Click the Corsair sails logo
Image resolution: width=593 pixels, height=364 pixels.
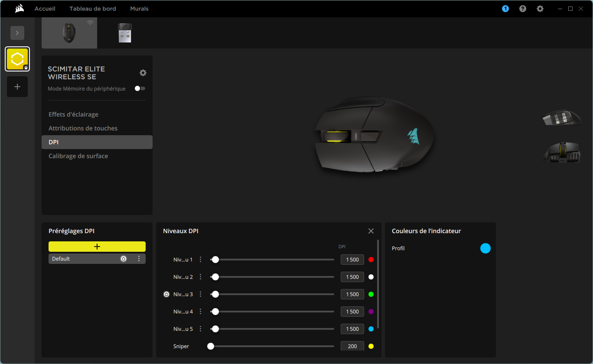[x=19, y=9]
